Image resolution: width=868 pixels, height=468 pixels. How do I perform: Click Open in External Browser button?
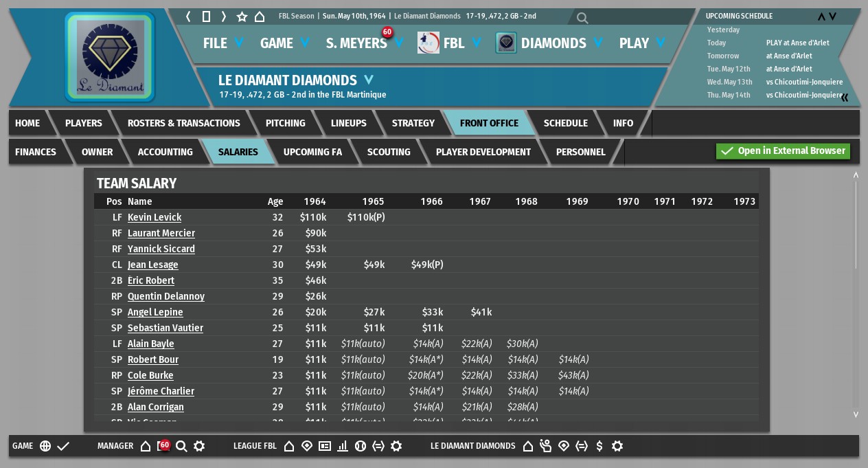[783, 151]
